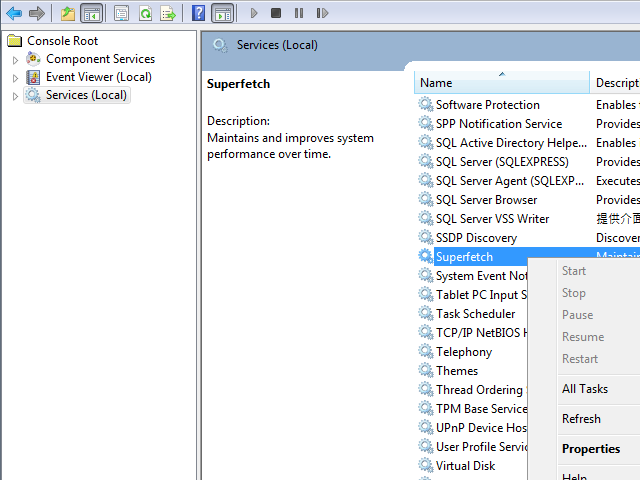Sort by the Name column header
Viewport: 640px width, 480px height.
(x=502, y=82)
